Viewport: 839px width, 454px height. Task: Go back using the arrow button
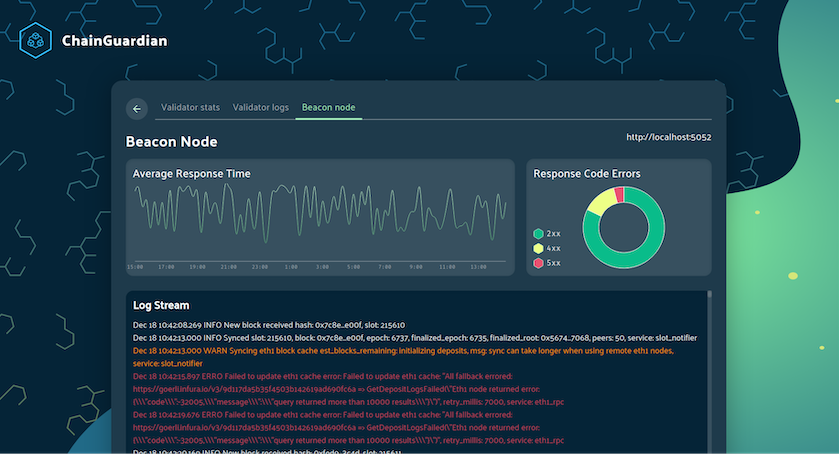[x=137, y=109]
